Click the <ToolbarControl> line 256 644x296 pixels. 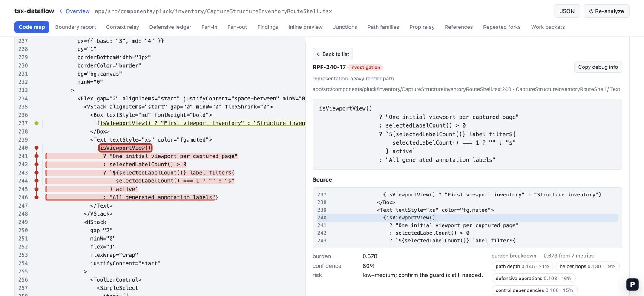coord(116,280)
